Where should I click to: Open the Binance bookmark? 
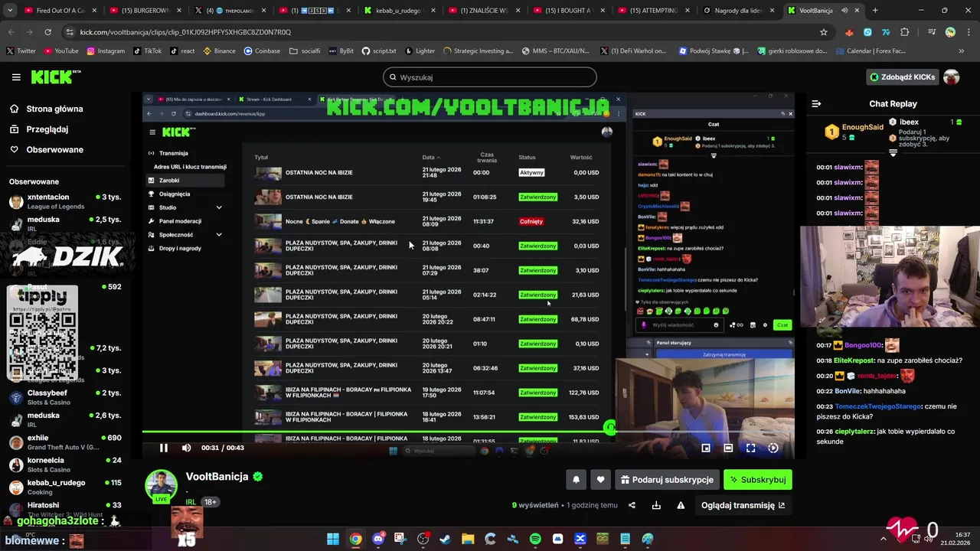[x=220, y=51]
